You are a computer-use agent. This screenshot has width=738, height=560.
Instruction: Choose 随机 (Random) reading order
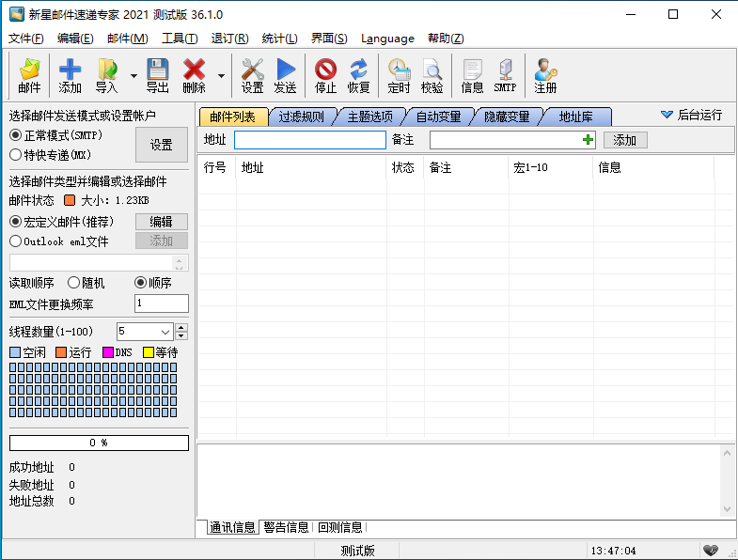(74, 283)
